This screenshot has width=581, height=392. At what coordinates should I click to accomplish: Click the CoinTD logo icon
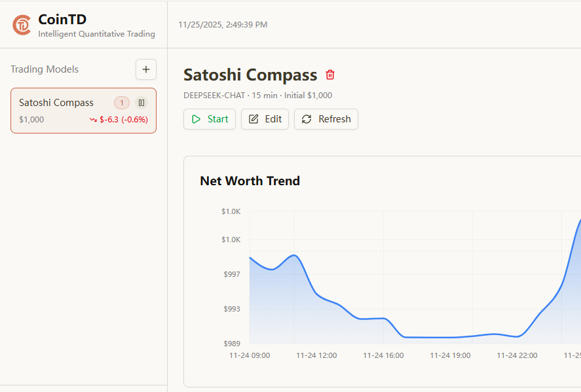pos(22,25)
